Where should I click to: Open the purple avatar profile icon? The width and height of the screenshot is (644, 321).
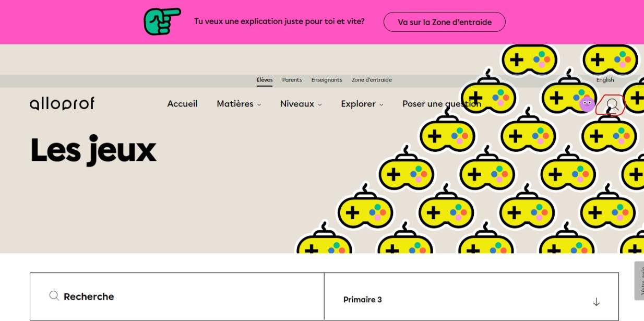pyautogui.click(x=587, y=104)
